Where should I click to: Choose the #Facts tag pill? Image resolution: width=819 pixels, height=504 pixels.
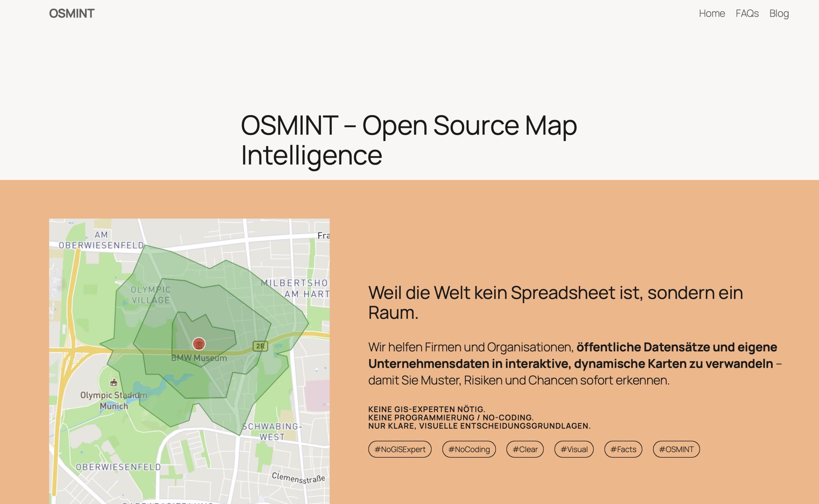623,449
